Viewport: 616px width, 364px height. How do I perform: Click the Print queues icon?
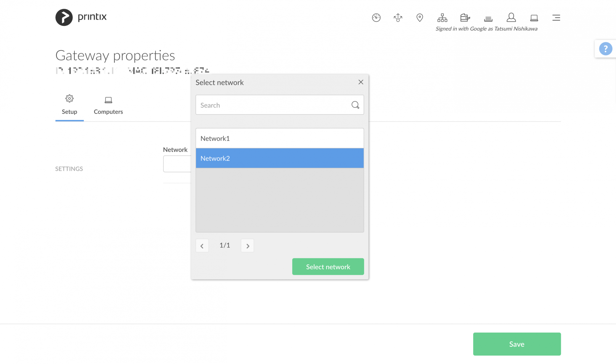[x=488, y=19]
